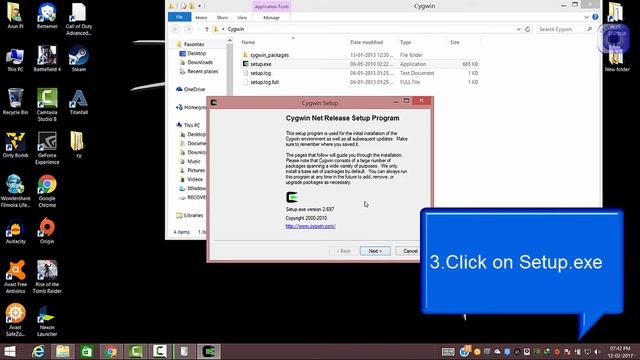Launch Camtasia Studio 8 shortcut
The height and width of the screenshot is (360, 640).
(47, 105)
